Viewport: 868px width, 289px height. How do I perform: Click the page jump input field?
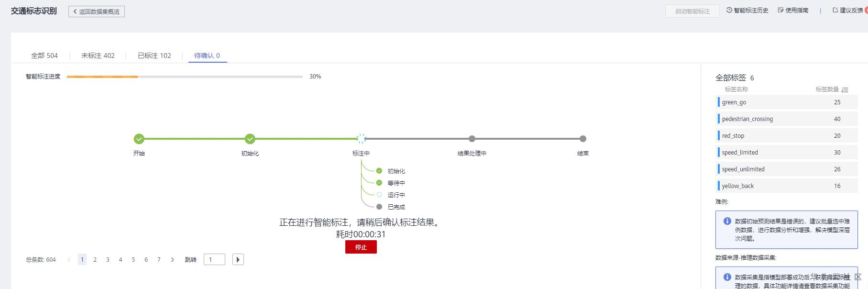coord(214,259)
